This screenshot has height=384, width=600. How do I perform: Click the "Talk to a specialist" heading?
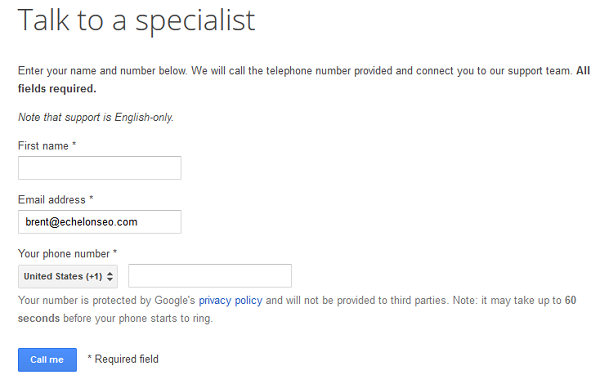[136, 21]
